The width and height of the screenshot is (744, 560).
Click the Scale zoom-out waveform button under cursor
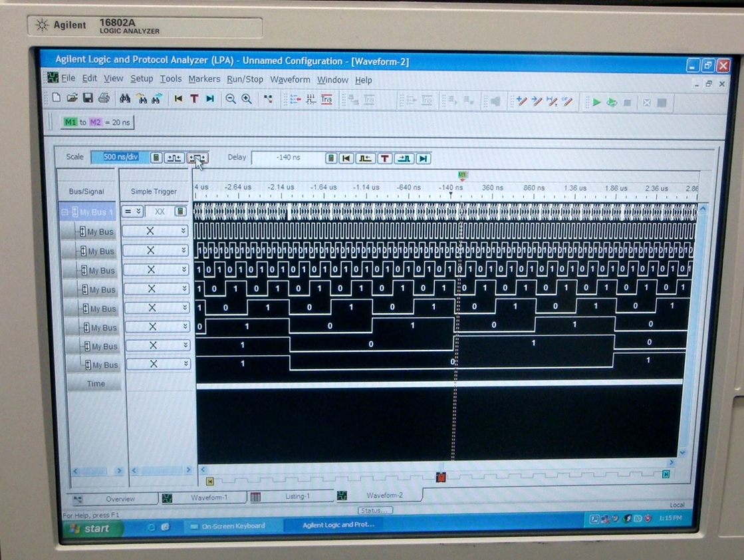[x=197, y=158]
